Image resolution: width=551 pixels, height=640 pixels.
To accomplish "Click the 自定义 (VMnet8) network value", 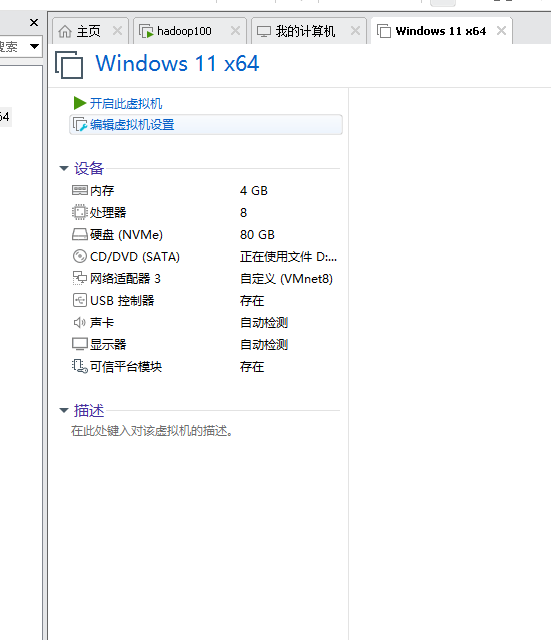I will (286, 279).
